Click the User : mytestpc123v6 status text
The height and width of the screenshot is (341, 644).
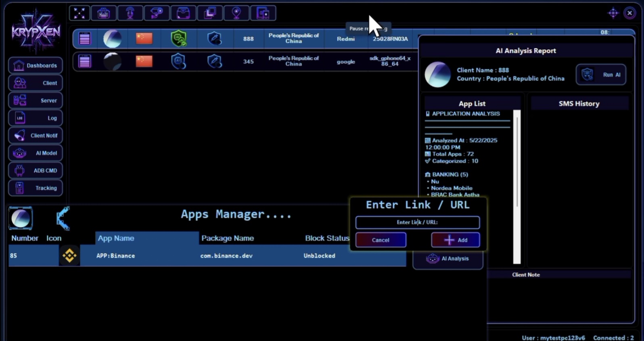(x=553, y=338)
